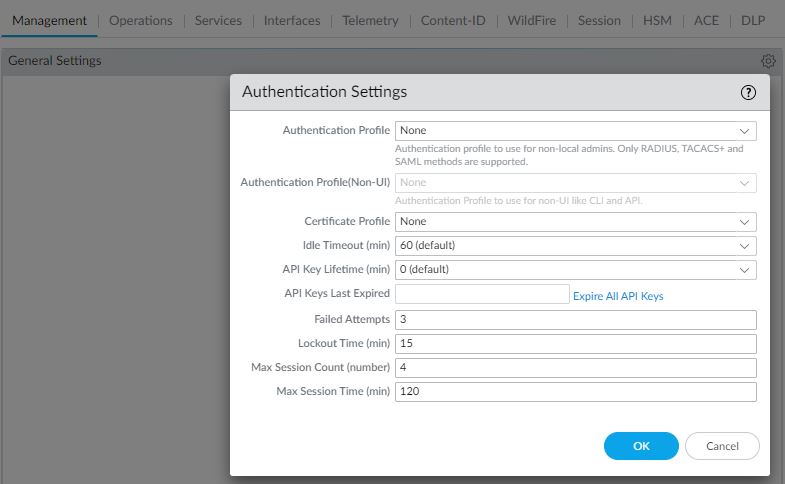Click the help question mark icon
The width and height of the screenshot is (785, 484).
click(x=748, y=92)
